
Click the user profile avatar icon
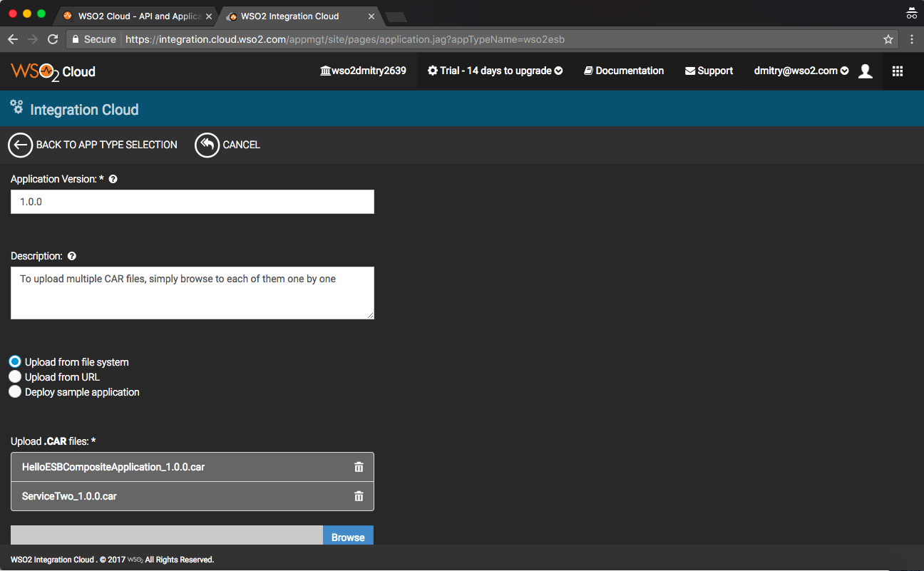pyautogui.click(x=865, y=71)
